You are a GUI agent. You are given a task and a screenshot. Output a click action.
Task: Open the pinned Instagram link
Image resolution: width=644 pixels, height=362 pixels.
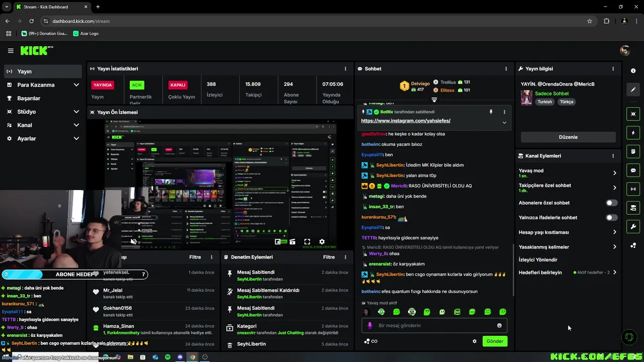click(406, 121)
